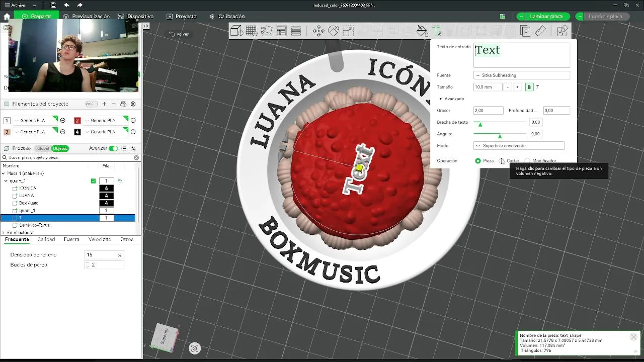Select the Measure ruler tool
Screen dimensions: 644x362
(540, 31)
